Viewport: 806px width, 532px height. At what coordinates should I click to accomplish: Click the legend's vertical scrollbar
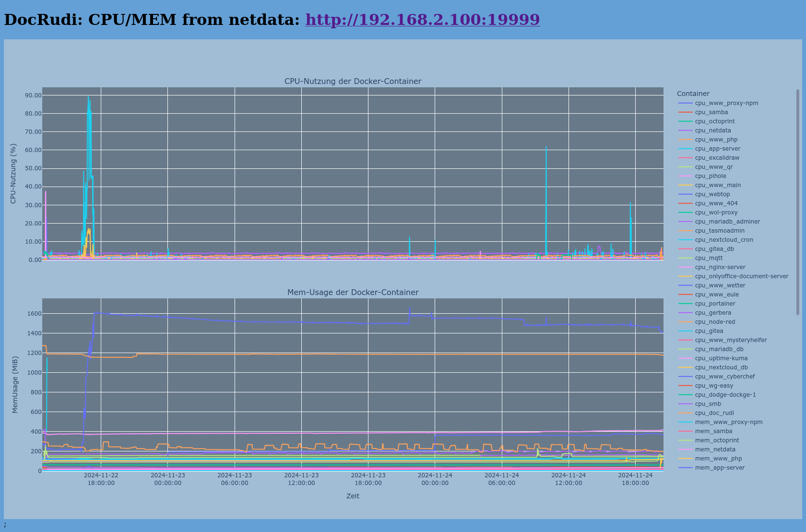(x=798, y=201)
